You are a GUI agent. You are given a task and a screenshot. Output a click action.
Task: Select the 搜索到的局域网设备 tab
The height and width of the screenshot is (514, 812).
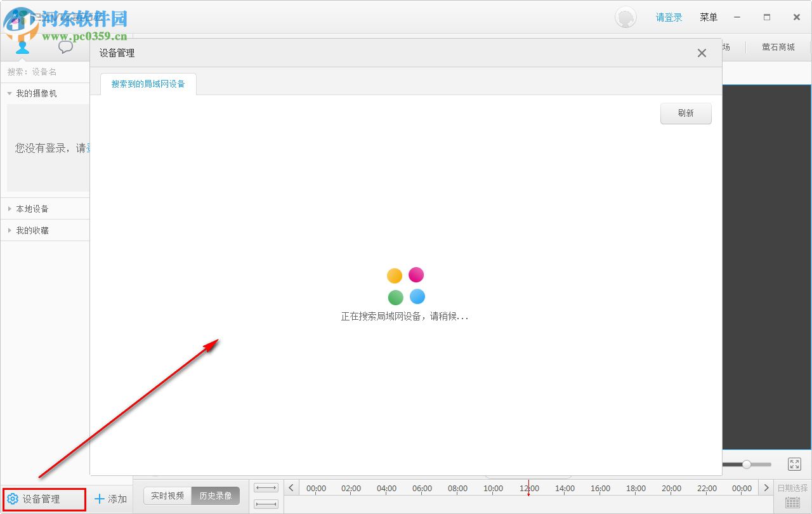pos(148,84)
